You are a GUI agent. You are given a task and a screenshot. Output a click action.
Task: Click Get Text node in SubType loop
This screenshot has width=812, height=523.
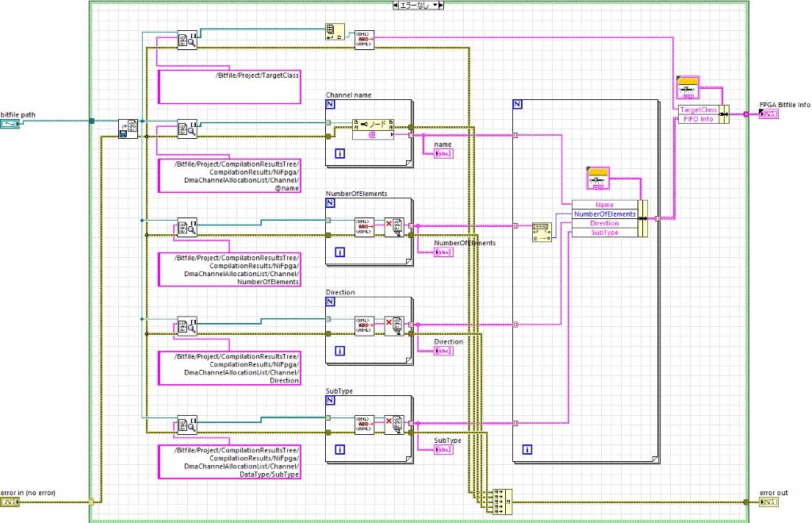365,425
